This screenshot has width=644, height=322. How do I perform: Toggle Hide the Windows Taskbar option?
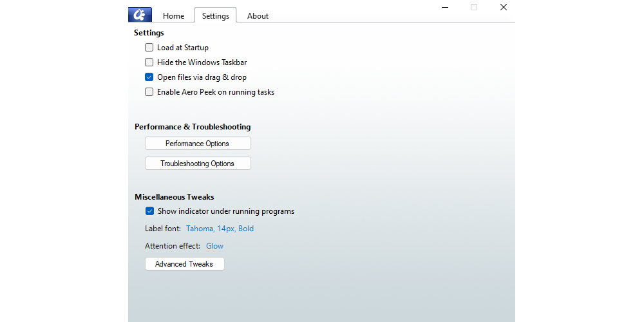click(x=149, y=62)
